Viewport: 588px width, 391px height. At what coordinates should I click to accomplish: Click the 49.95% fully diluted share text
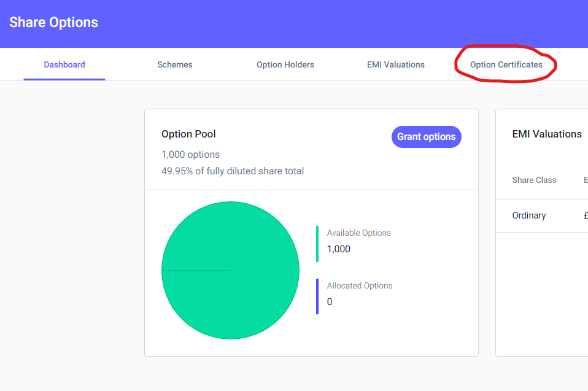click(233, 171)
